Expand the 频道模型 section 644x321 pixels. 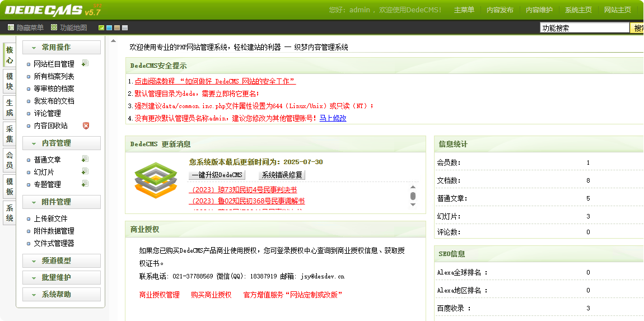pos(62,261)
